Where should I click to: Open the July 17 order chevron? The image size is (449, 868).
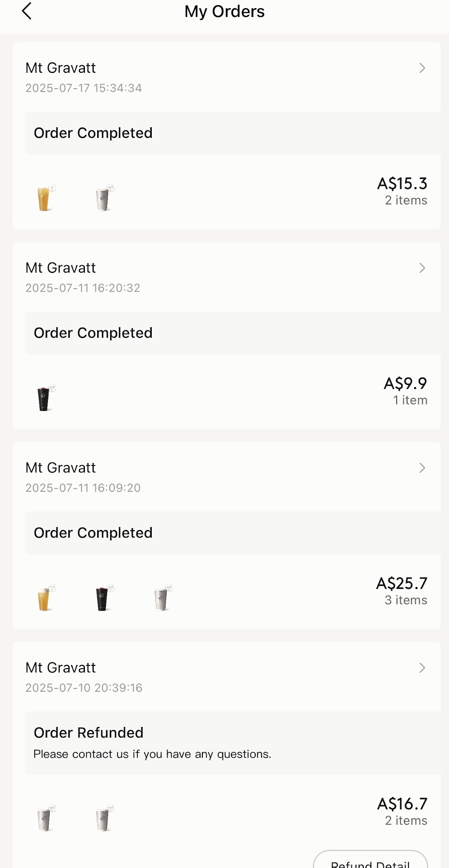click(422, 68)
